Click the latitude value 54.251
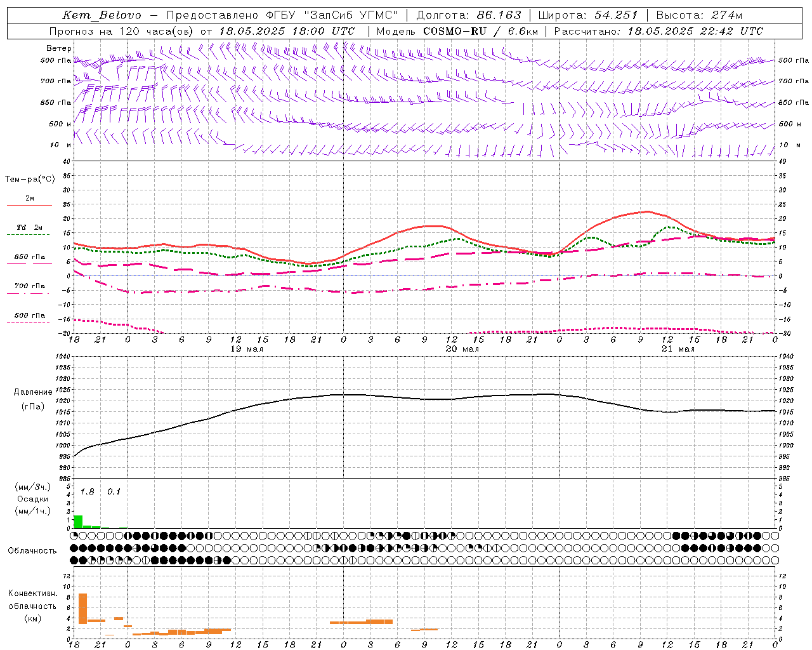 click(x=616, y=15)
